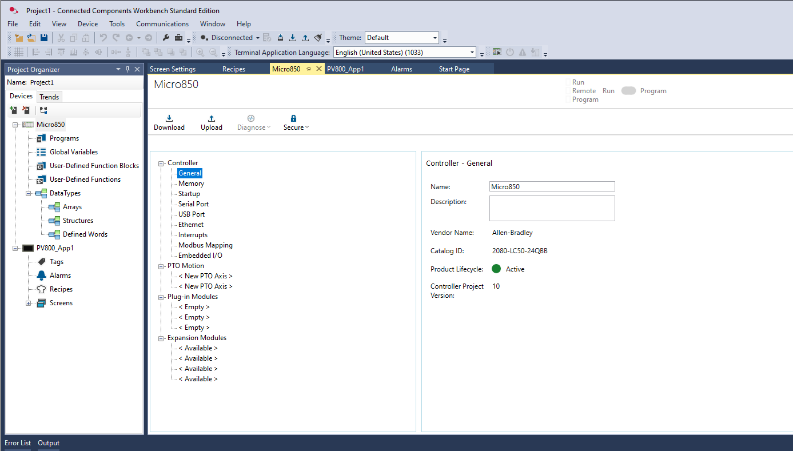Open the Device menu
The image size is (793, 451).
point(87,24)
